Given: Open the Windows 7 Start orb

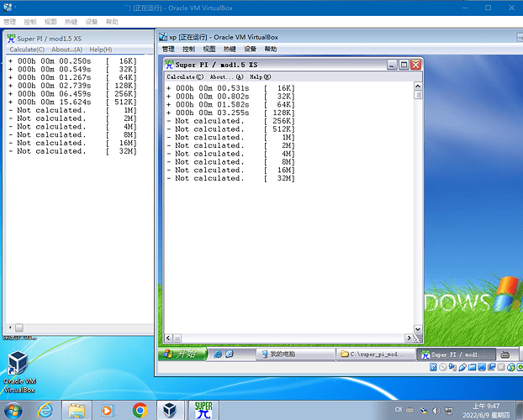Looking at the screenshot, I should (x=13, y=410).
